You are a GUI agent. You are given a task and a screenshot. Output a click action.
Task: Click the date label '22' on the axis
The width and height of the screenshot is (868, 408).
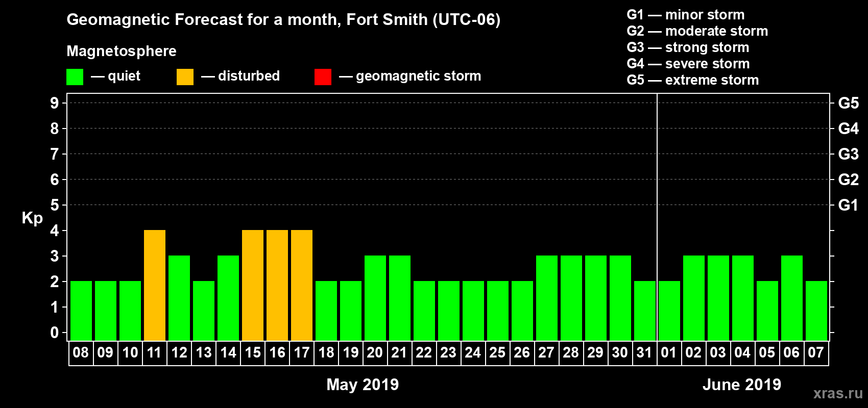(x=424, y=352)
